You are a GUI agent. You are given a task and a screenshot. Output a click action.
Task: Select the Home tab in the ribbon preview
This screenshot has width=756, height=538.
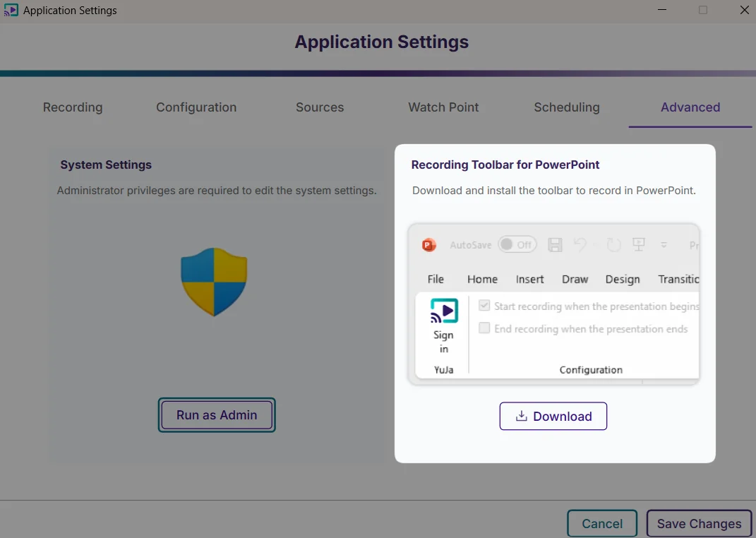pyautogui.click(x=482, y=279)
